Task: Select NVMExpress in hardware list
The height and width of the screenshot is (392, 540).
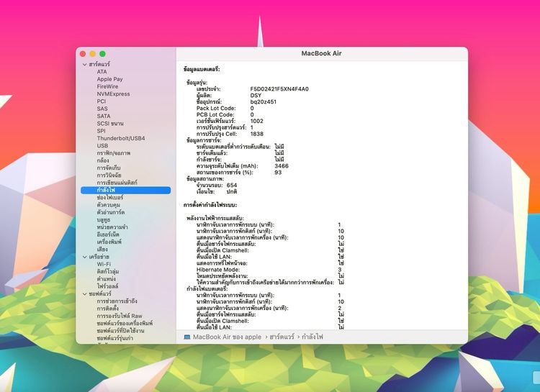Action: (113, 94)
